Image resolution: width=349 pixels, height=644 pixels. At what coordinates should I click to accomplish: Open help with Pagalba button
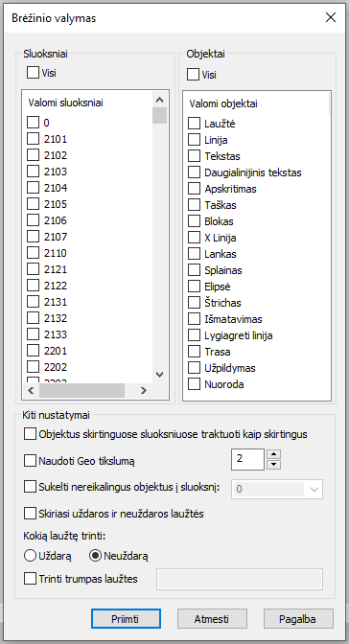pos(298,619)
